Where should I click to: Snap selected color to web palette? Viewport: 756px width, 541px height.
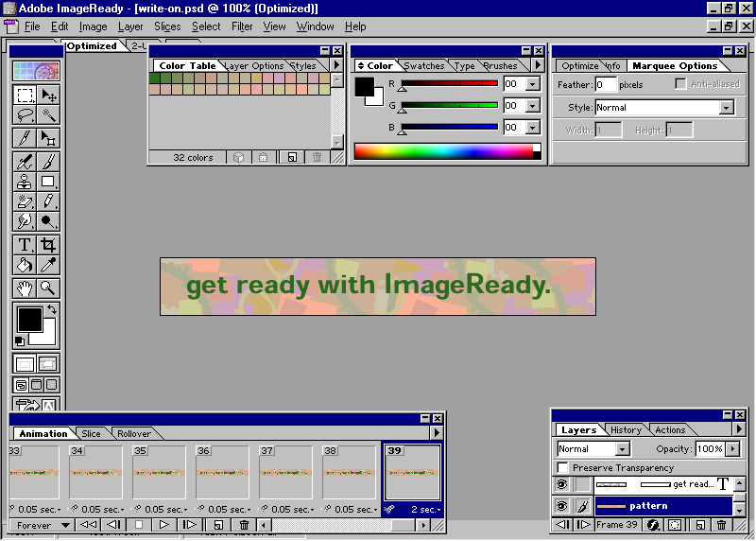(x=239, y=157)
